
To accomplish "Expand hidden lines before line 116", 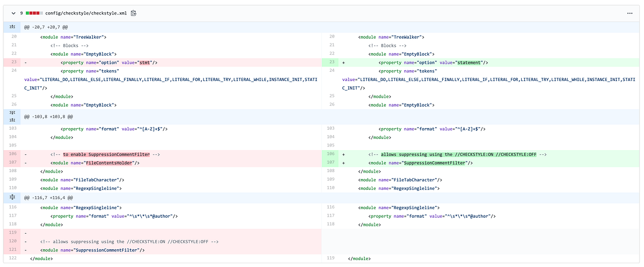I will [x=12, y=198].
